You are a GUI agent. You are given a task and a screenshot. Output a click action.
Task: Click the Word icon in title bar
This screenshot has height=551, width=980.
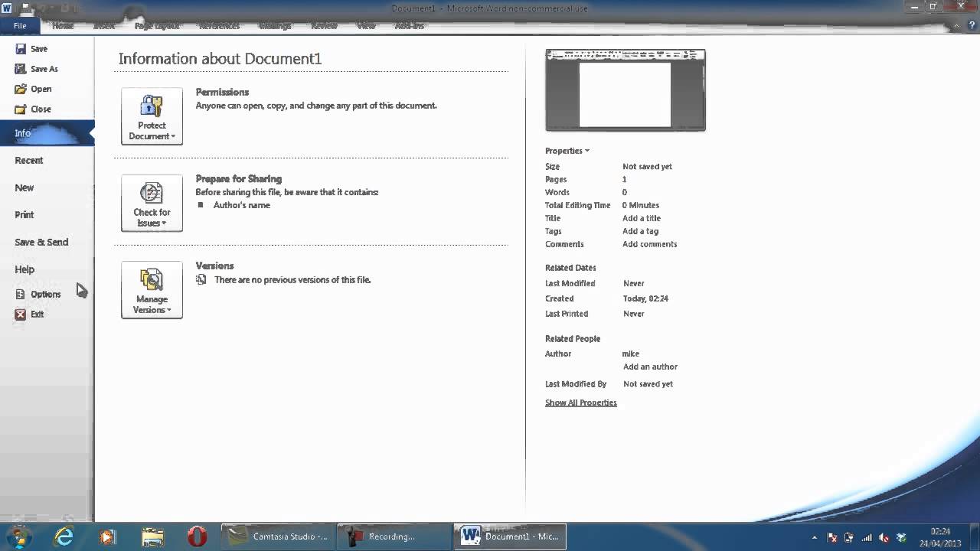(x=7, y=8)
